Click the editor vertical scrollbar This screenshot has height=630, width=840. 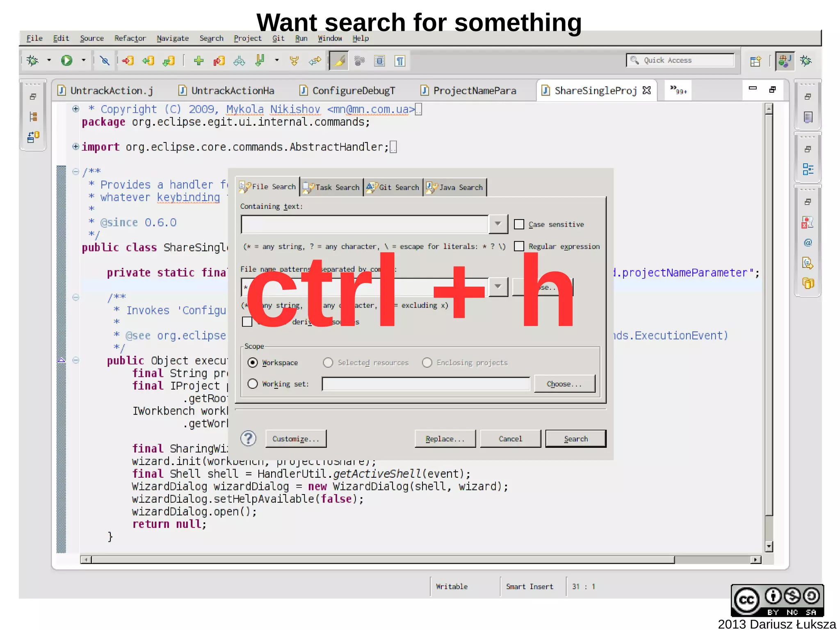769,327
